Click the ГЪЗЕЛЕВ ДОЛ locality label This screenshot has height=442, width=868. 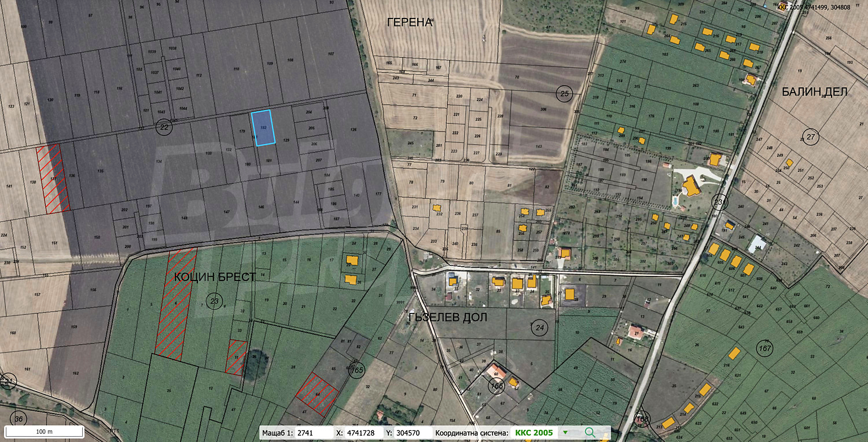coord(447,317)
